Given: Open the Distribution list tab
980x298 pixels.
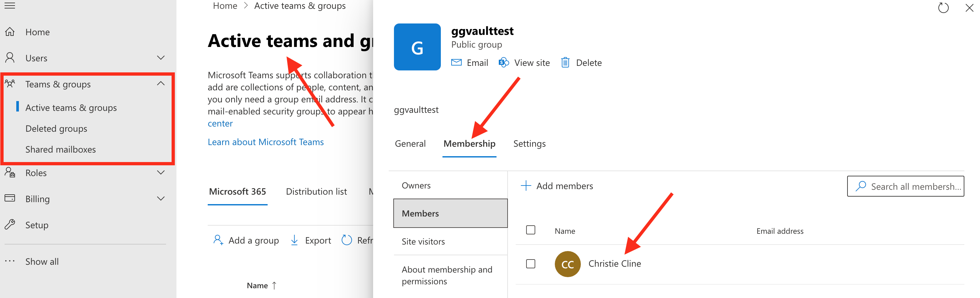Looking at the screenshot, I should pos(316,191).
